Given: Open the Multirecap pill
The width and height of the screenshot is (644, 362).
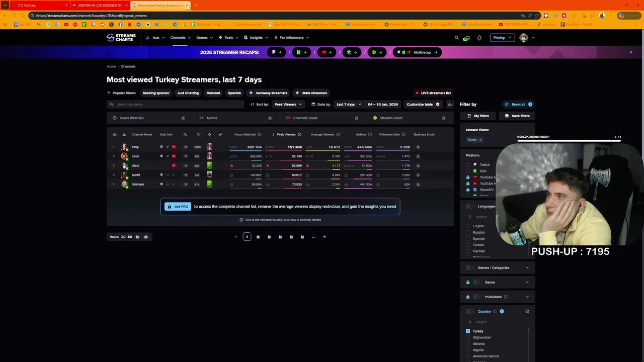Looking at the screenshot, I should 417,52.
